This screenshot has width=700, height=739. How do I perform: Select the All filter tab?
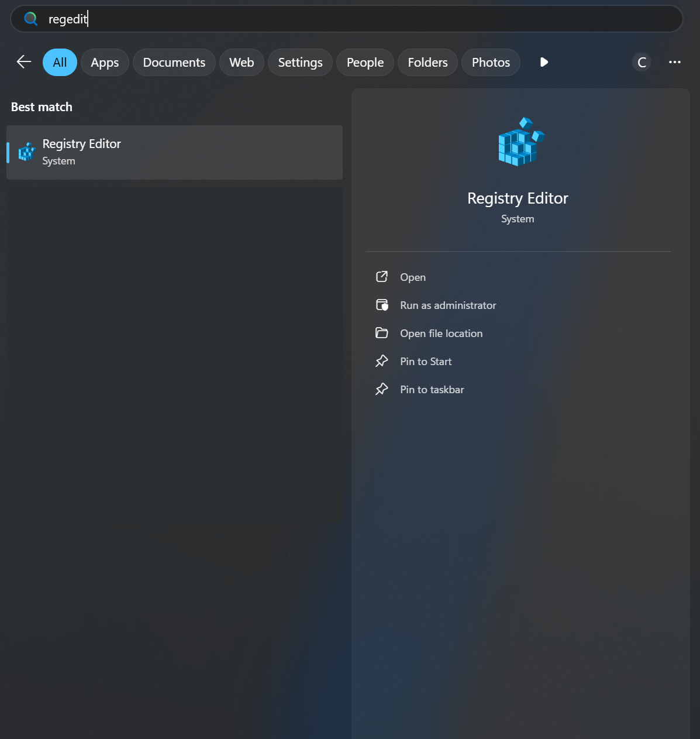click(60, 62)
